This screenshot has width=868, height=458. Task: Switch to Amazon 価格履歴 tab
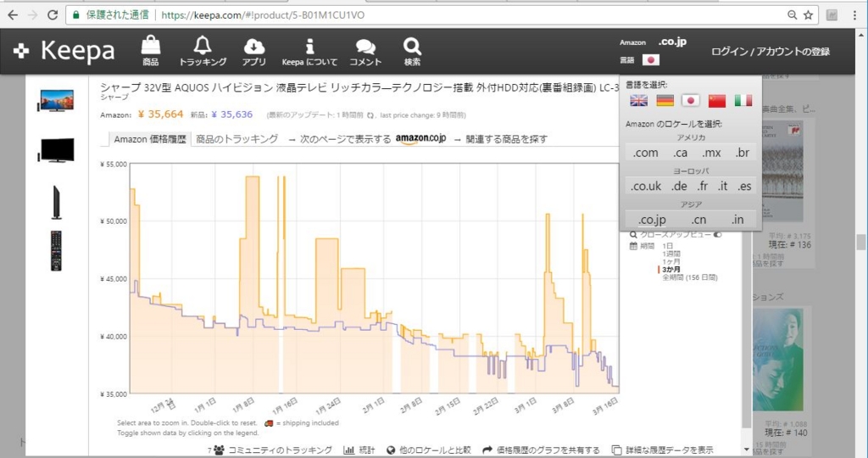149,139
